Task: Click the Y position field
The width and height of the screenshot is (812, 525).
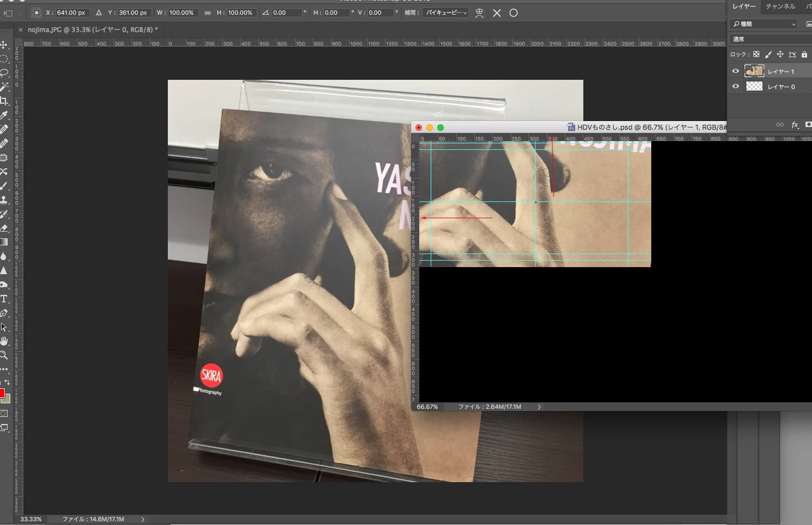Action: click(134, 12)
